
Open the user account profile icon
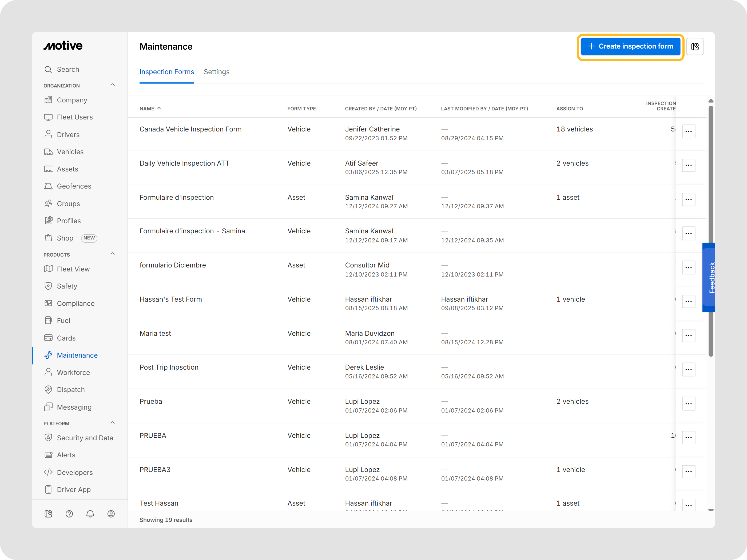click(x=111, y=514)
